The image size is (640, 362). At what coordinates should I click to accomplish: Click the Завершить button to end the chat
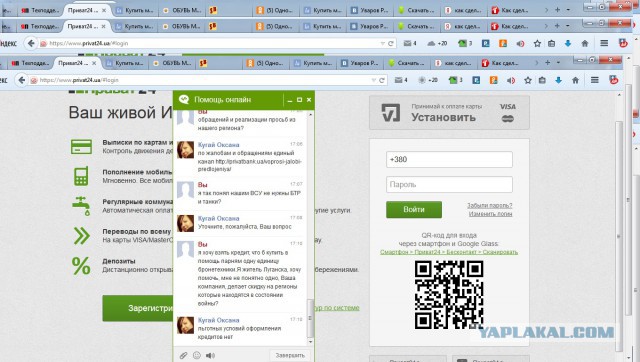tap(290, 355)
